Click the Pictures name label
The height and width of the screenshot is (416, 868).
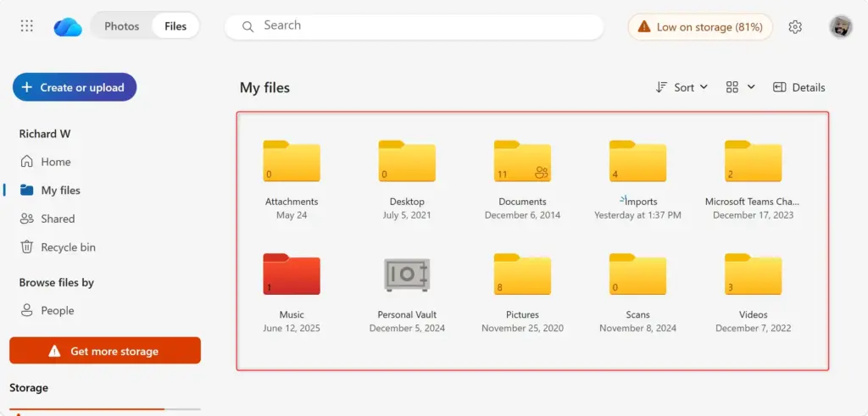tap(522, 315)
